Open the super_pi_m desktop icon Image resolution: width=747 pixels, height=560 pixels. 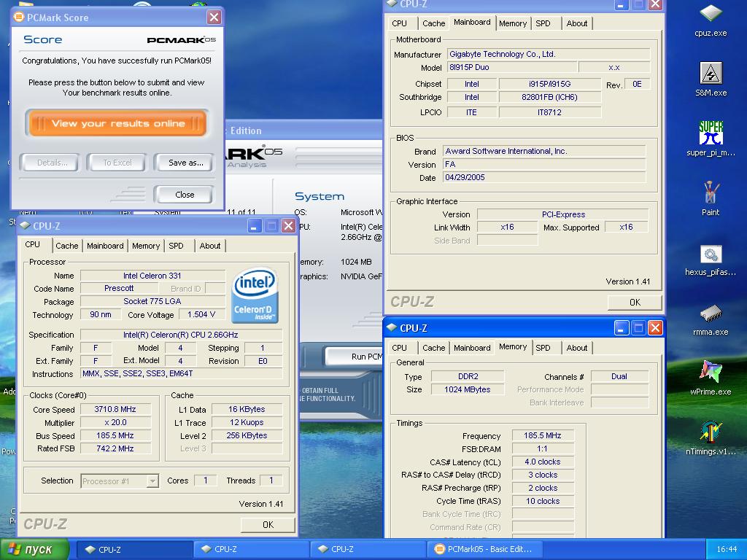(x=711, y=138)
